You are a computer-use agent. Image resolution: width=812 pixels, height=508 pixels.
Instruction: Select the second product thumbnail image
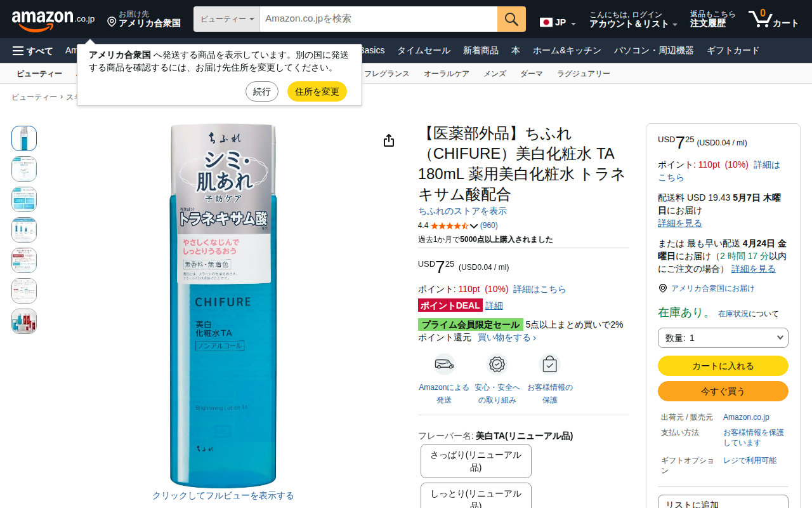pyautogui.click(x=24, y=169)
